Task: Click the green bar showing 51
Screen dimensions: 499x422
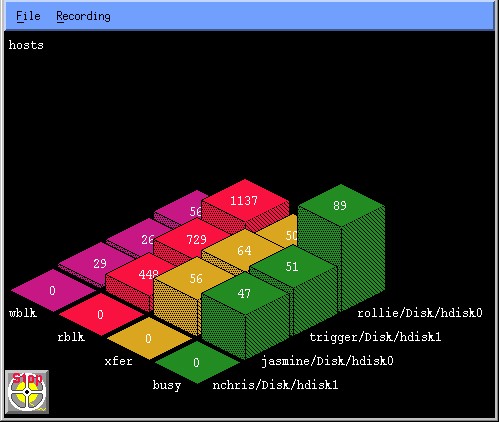Action: [293, 267]
